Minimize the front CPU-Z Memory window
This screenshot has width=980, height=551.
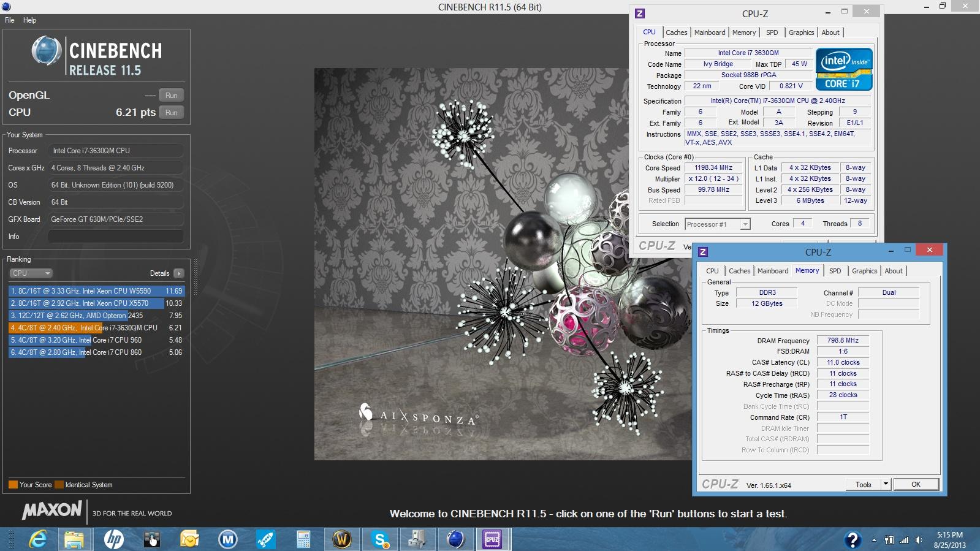click(x=891, y=251)
